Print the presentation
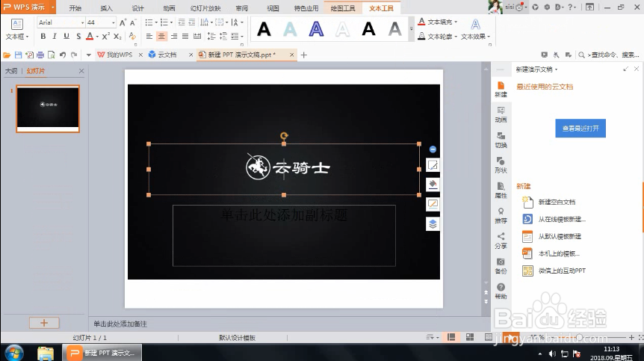The image size is (644, 361). click(x=40, y=55)
